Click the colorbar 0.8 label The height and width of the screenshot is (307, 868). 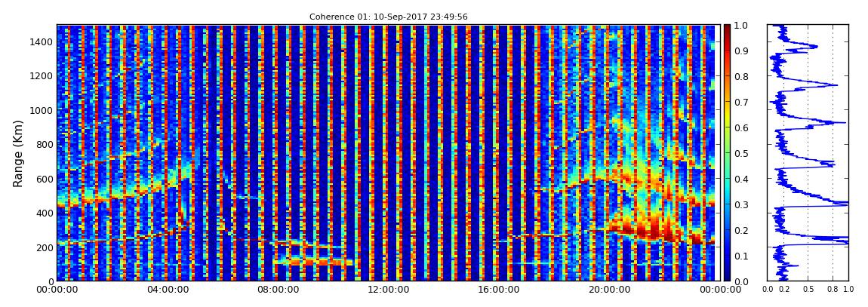click(x=740, y=76)
